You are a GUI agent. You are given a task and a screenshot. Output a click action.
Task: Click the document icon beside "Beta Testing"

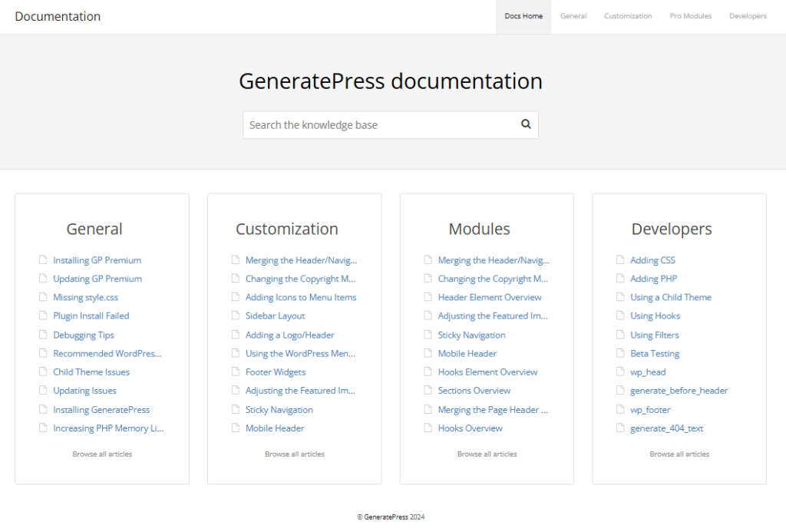click(619, 353)
